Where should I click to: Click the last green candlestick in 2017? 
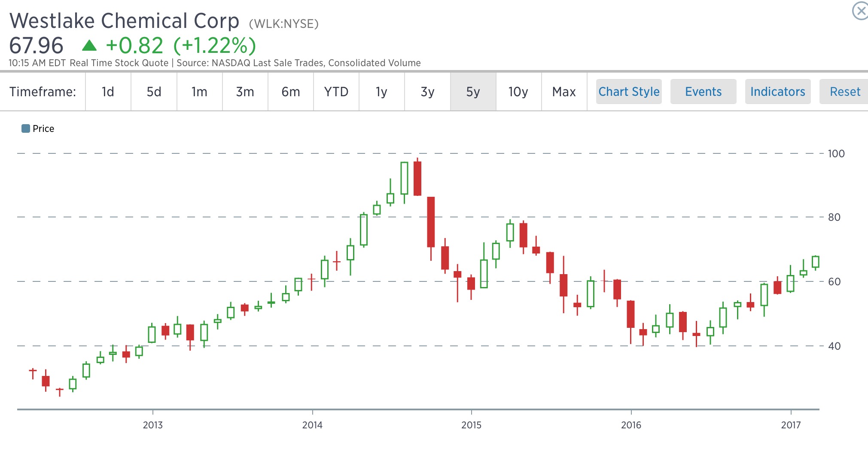(x=815, y=262)
